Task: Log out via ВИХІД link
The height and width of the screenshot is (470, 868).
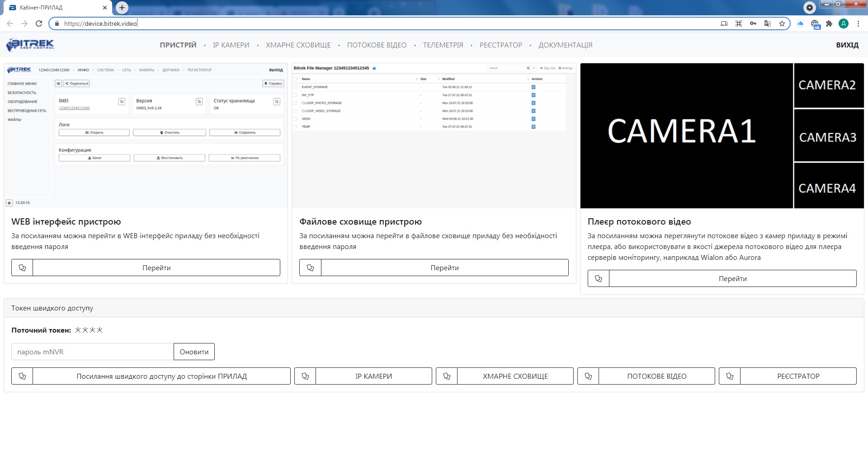Action: tap(847, 45)
